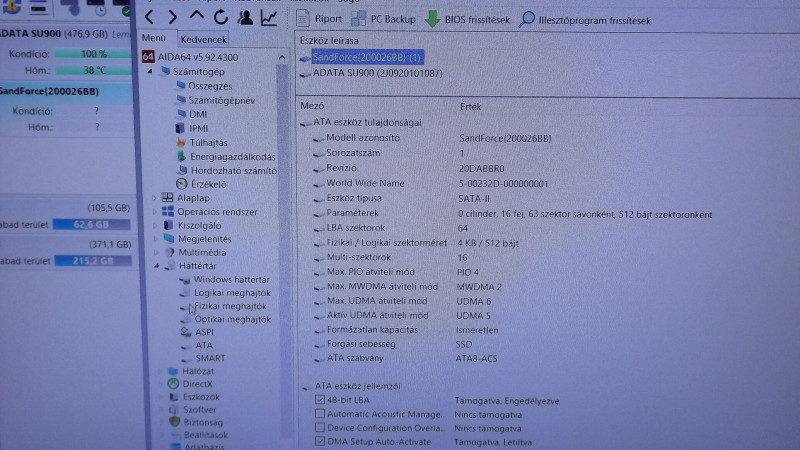The height and width of the screenshot is (450, 800).
Task: Open BIOS frissítések updates
Action: pos(467,20)
